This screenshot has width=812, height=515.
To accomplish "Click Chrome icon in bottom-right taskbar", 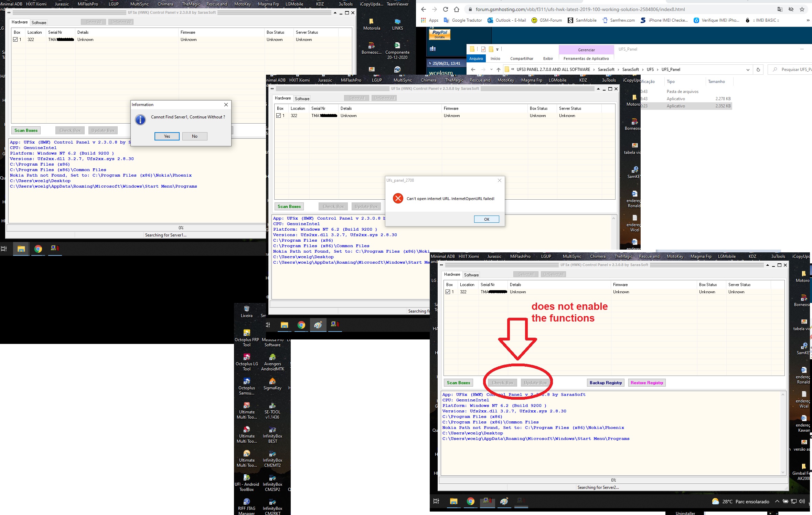I will (x=470, y=501).
